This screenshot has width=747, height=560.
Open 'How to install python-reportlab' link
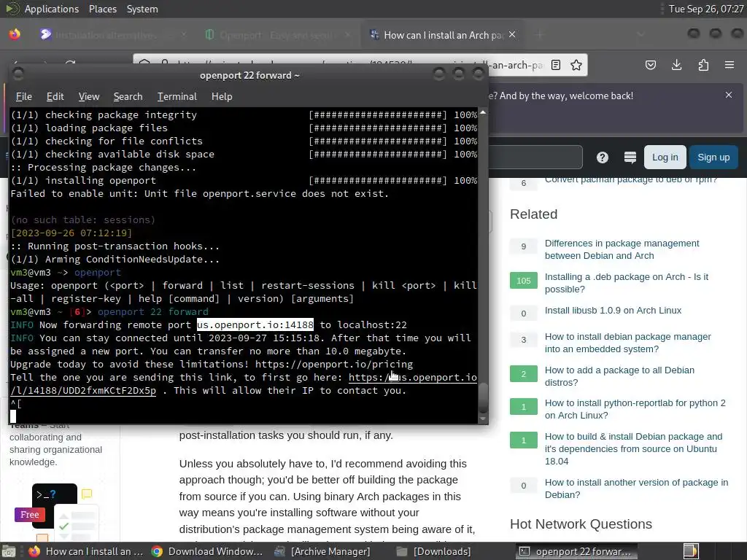635,409
